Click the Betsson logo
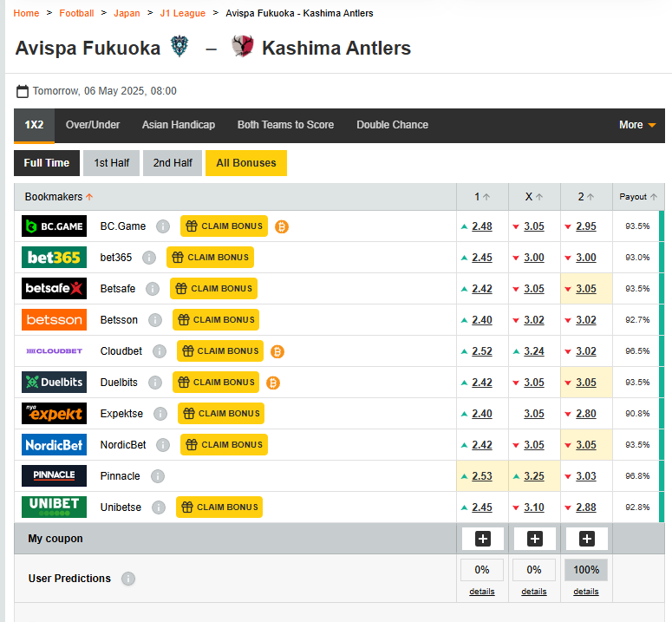Screen dimensions: 672x622 tap(54, 320)
